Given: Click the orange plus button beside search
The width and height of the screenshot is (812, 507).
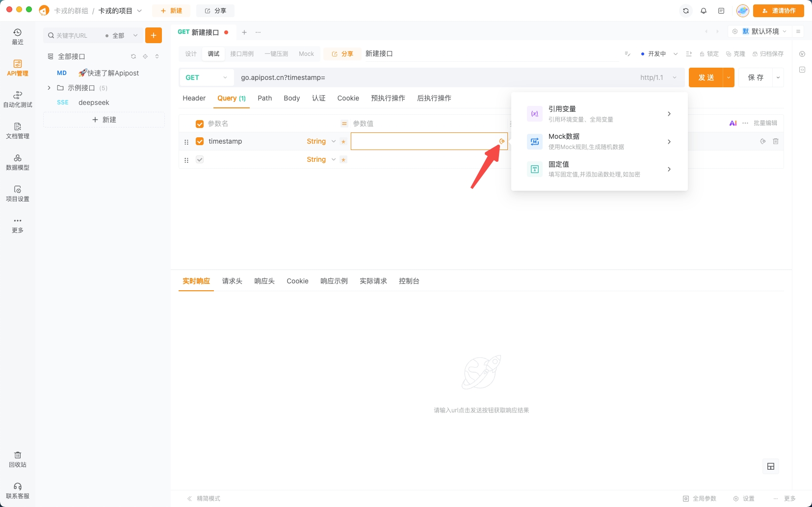Looking at the screenshot, I should coord(154,35).
